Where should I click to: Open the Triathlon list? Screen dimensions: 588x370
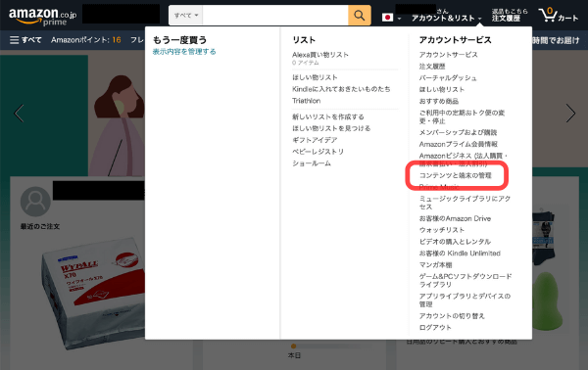tap(307, 101)
